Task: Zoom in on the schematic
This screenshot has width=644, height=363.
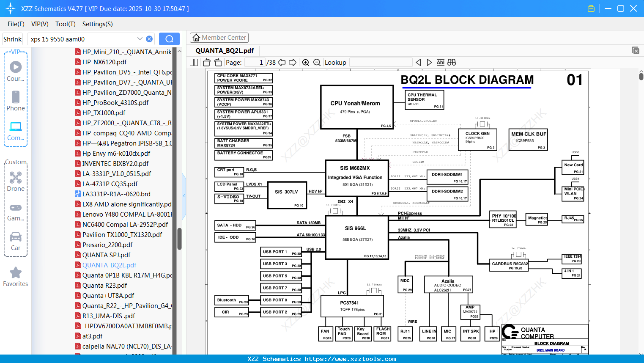Action: pos(306,62)
